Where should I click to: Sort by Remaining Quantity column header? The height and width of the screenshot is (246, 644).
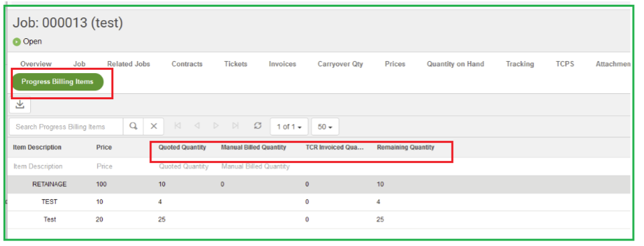click(x=405, y=147)
